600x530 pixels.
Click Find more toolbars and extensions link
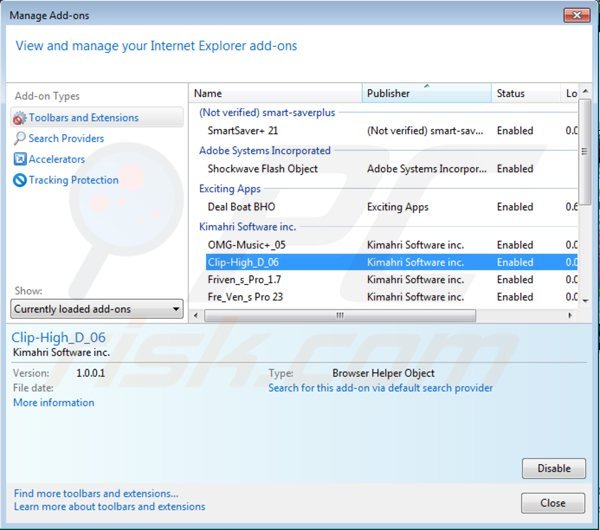pos(96,493)
